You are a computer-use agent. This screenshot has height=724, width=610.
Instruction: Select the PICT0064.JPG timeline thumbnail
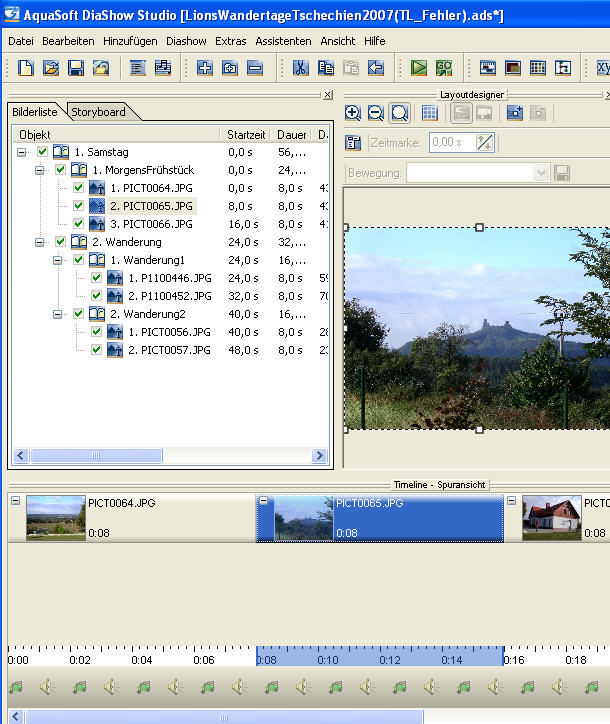tap(55, 518)
